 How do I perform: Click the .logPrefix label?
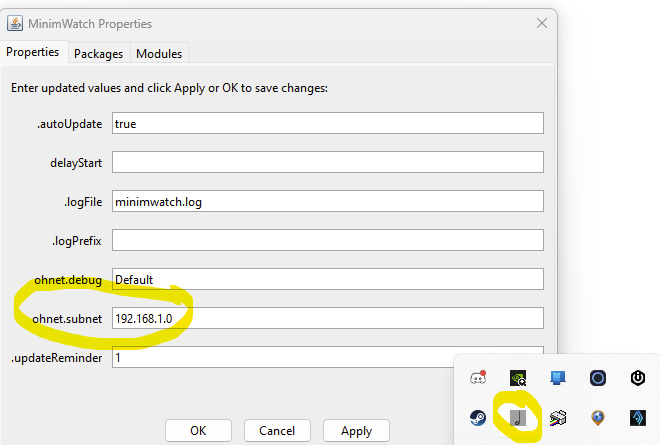pos(77,241)
